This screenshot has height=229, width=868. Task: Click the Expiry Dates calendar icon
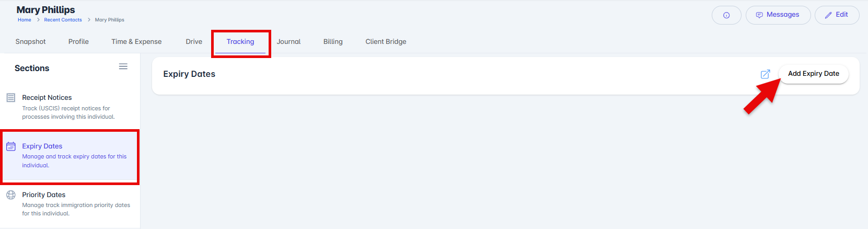10,146
